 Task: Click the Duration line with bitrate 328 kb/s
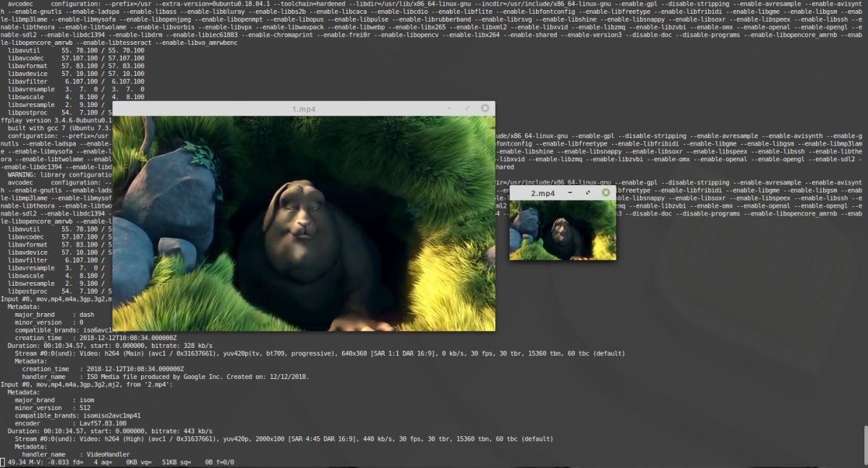(x=110, y=346)
